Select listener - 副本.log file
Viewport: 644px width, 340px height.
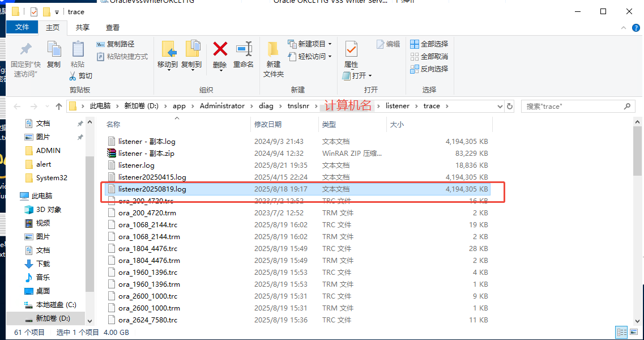tap(147, 142)
